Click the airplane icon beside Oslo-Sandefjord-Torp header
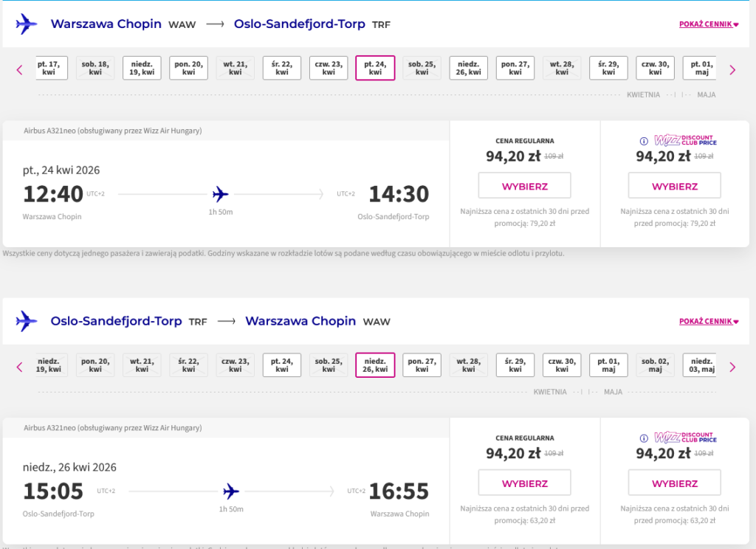The width and height of the screenshot is (756, 549). [27, 321]
